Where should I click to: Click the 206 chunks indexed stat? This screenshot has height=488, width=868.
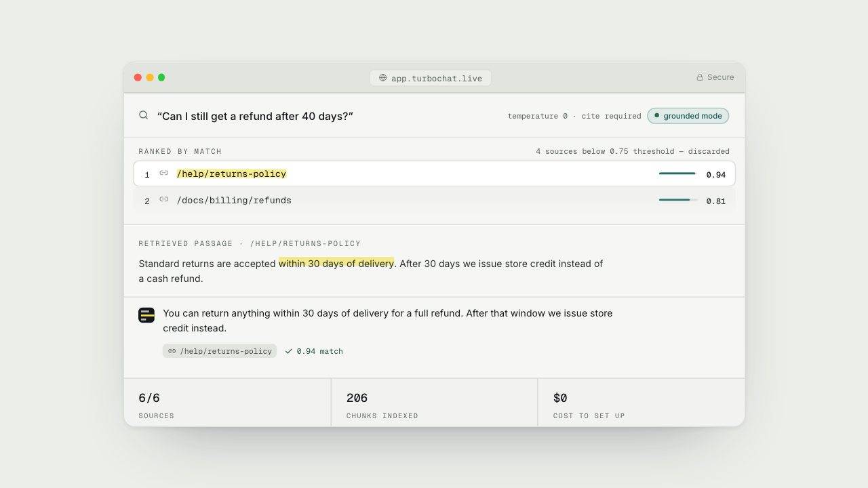point(435,403)
